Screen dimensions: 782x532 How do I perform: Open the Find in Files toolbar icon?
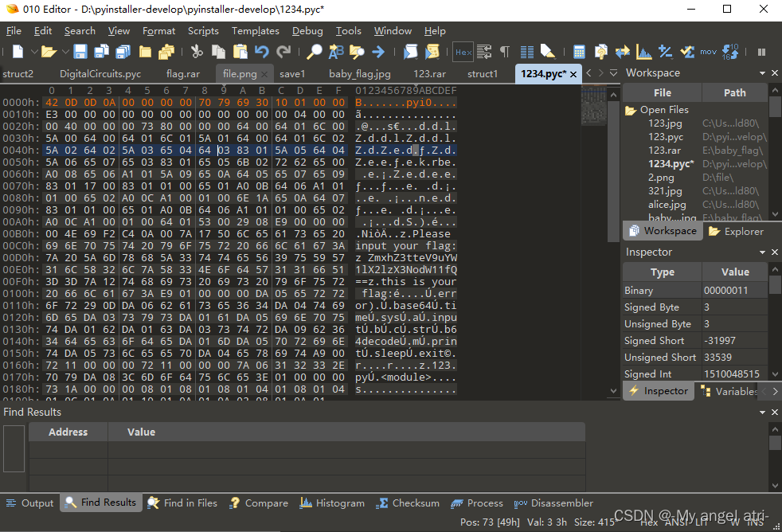coord(357,51)
